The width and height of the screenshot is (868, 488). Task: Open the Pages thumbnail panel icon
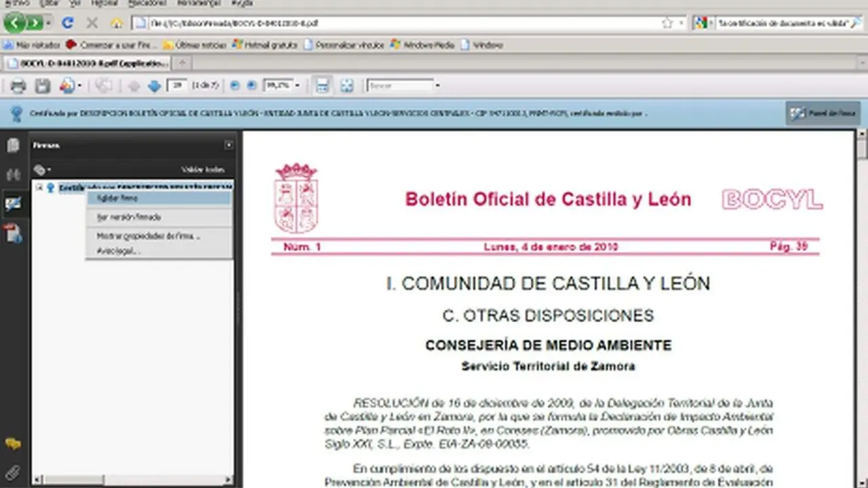(x=13, y=146)
